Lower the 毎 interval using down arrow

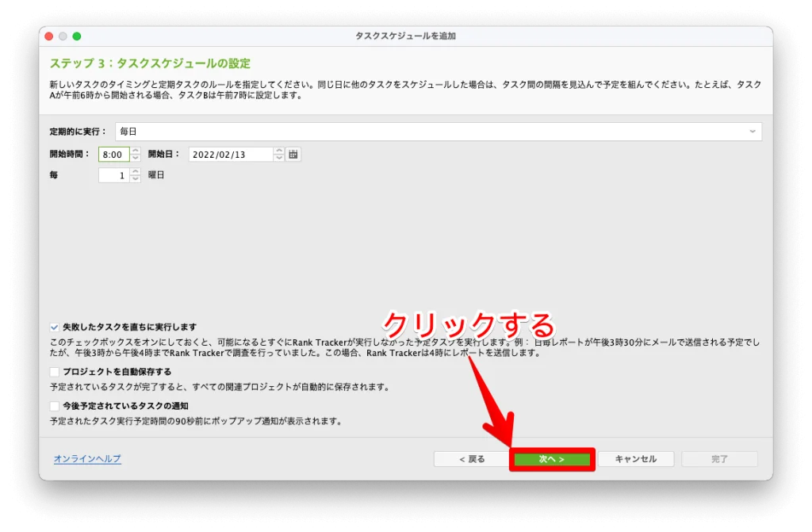click(x=136, y=179)
